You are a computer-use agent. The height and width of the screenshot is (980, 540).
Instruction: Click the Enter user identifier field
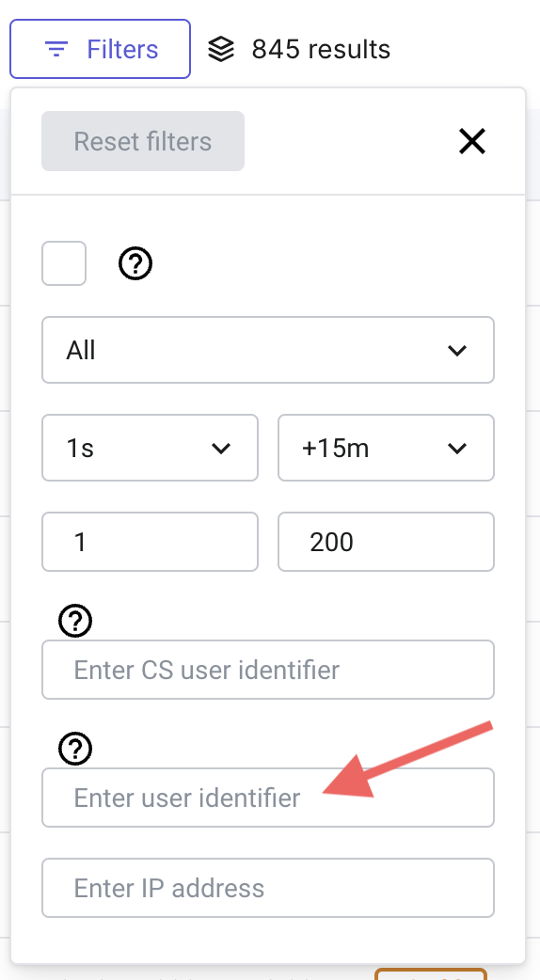pyautogui.click(x=268, y=798)
